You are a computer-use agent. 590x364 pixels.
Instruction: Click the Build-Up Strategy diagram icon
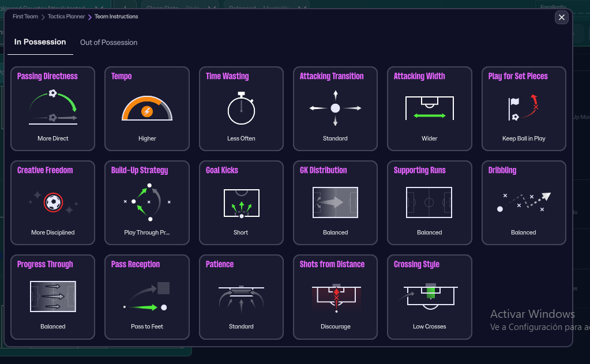click(147, 202)
